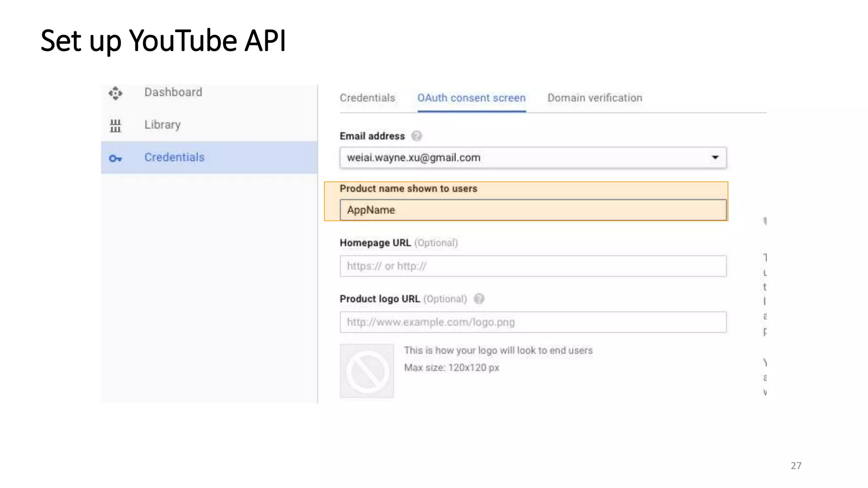Click the help icon beside Email address
The width and height of the screenshot is (868, 488).
(417, 136)
